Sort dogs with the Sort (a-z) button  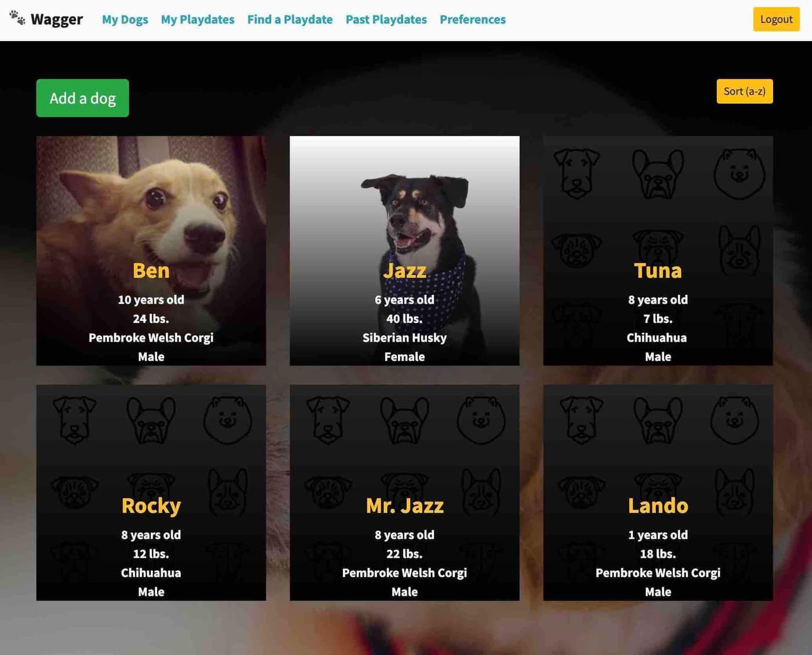745,91
